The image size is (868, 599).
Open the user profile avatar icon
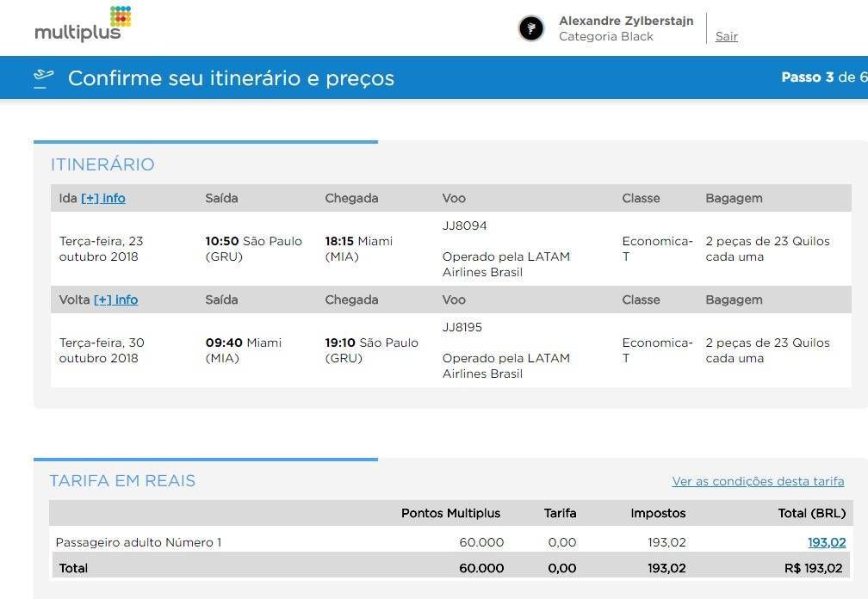click(x=530, y=28)
